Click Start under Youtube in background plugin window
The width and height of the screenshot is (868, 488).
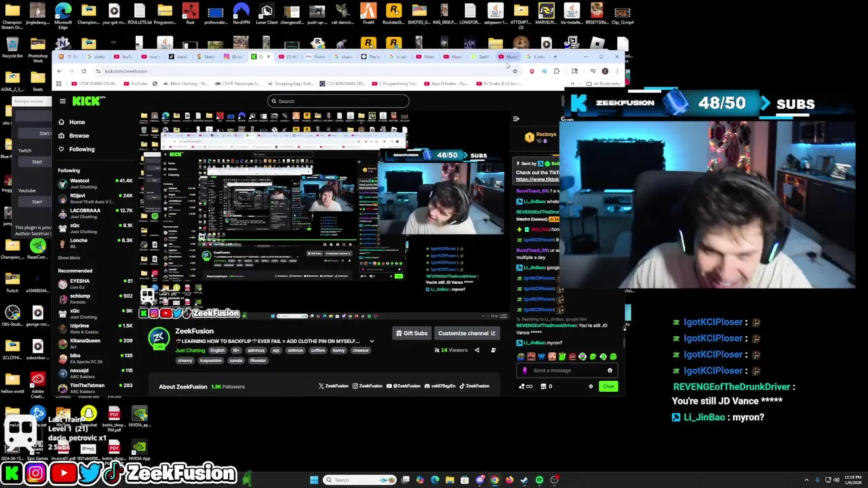coord(37,202)
